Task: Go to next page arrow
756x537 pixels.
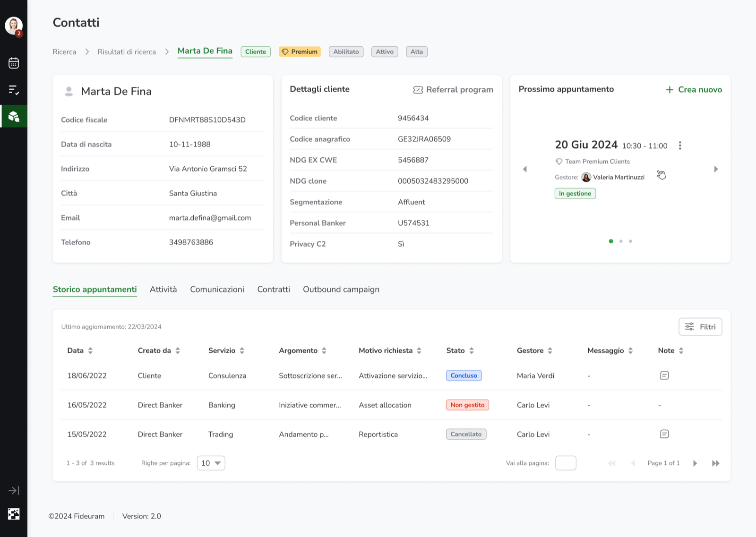Action: click(x=695, y=463)
